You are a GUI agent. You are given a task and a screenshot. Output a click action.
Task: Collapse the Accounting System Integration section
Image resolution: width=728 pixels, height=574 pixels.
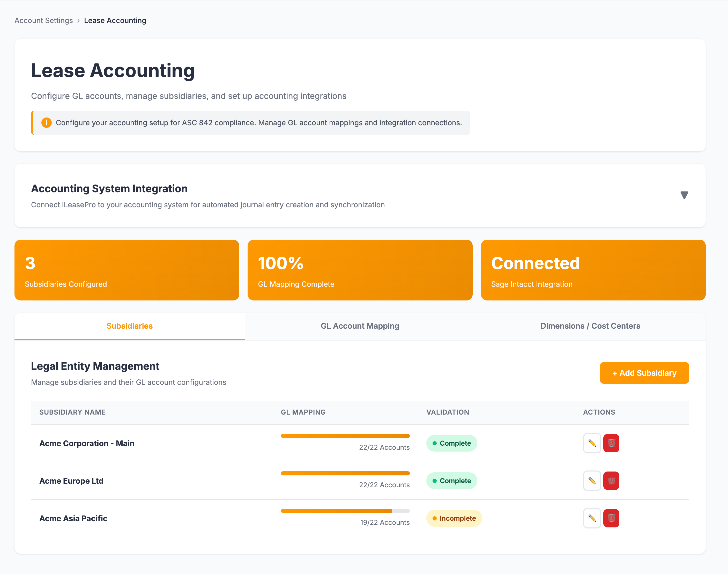click(684, 195)
